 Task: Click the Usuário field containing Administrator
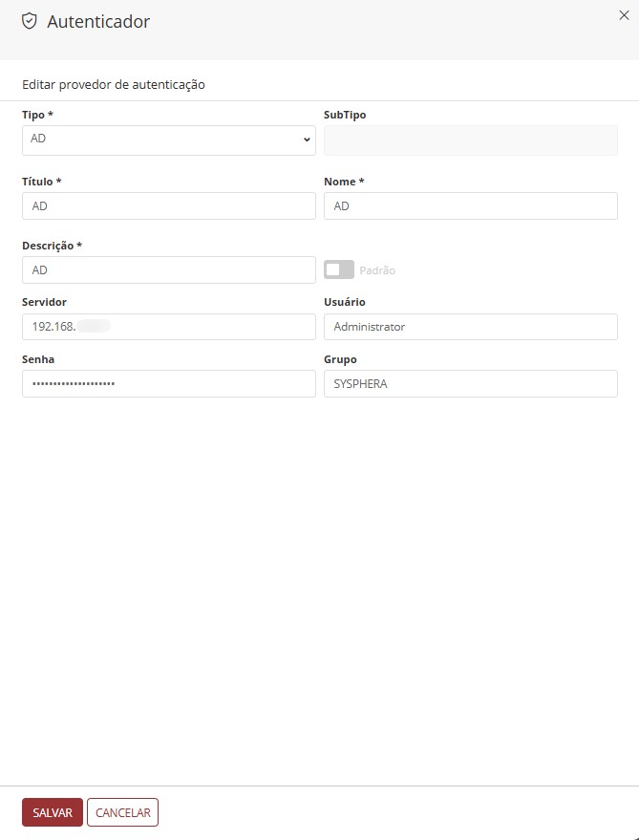coord(470,327)
